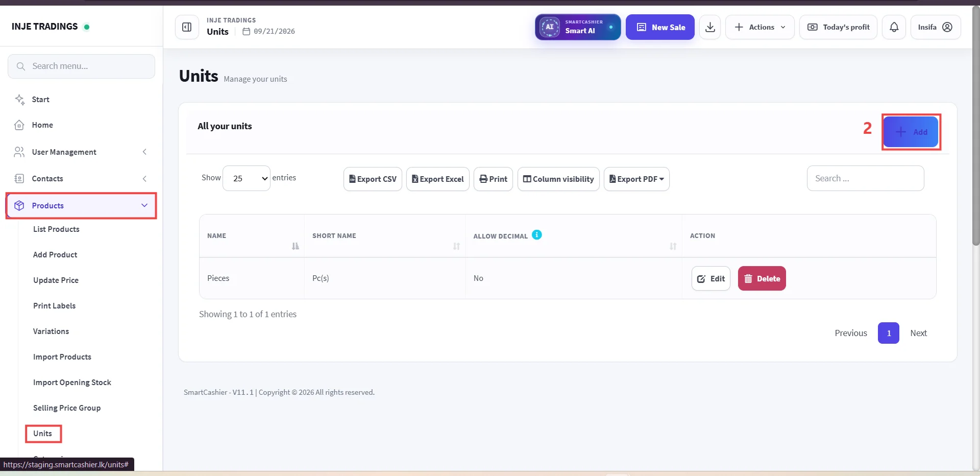The height and width of the screenshot is (476, 980).
Task: Open the entries count dropdown showing 25
Action: (x=247, y=178)
